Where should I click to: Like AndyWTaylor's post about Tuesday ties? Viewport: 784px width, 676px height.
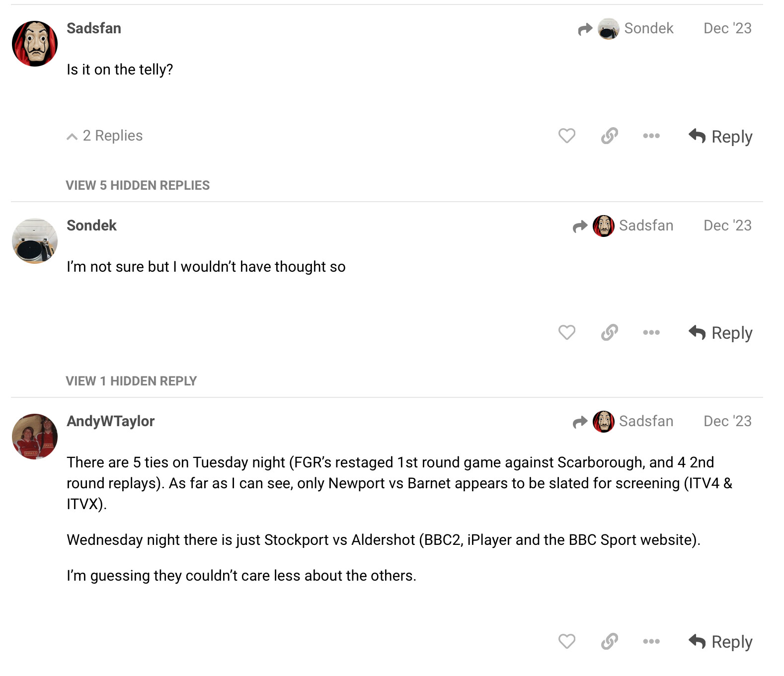[x=566, y=641]
